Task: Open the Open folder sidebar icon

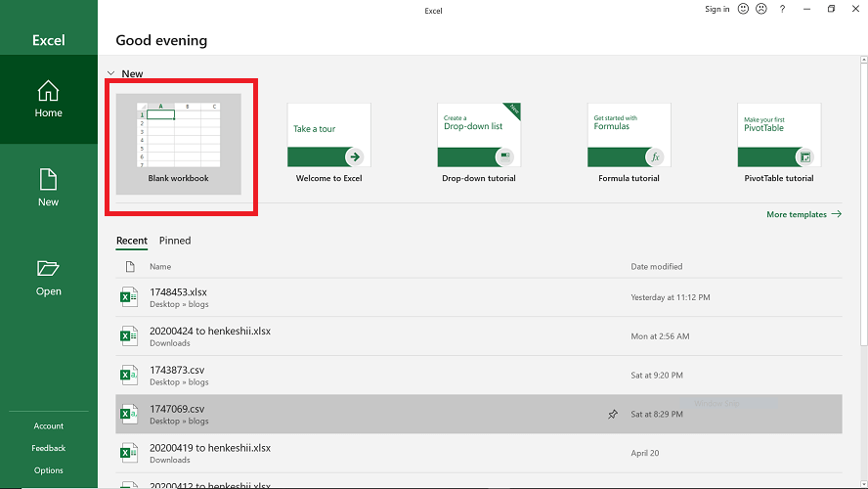Action: click(48, 268)
